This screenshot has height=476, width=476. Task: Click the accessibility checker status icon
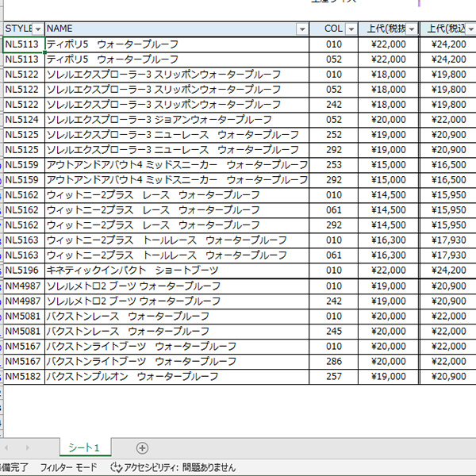[x=116, y=467]
